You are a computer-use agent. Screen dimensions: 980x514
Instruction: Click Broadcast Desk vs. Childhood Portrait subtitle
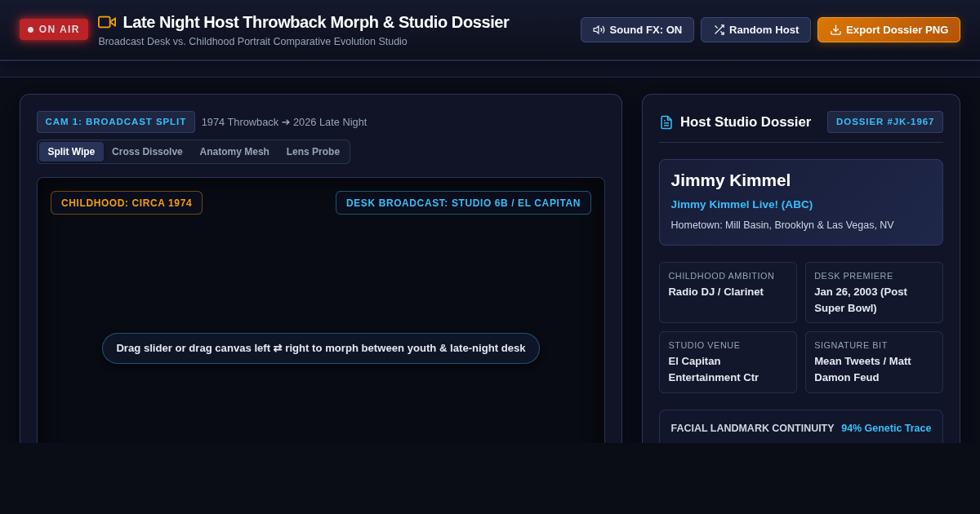coord(252,42)
